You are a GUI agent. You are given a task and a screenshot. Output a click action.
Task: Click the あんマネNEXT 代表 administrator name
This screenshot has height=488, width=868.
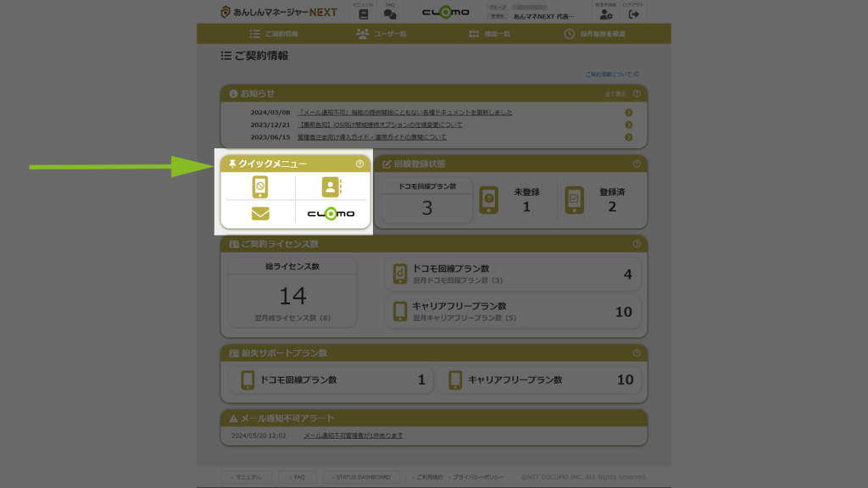(543, 17)
